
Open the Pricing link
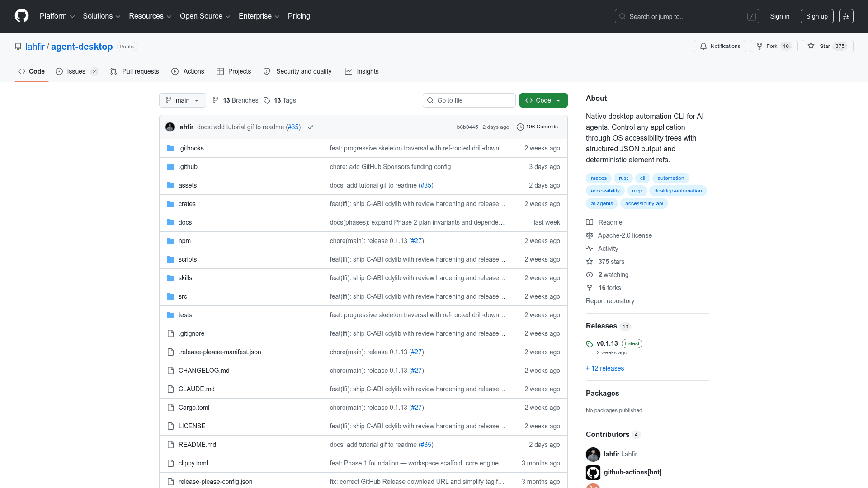299,16
